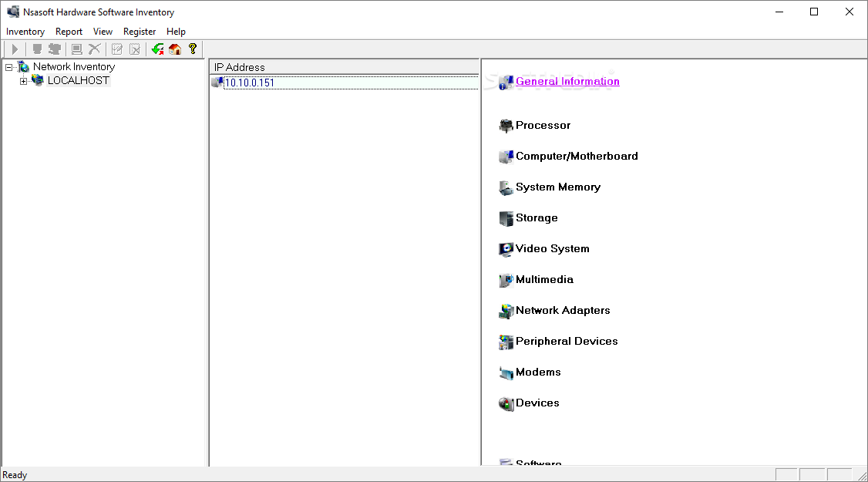Maximize the Nsasoft Inventory window

click(x=814, y=12)
